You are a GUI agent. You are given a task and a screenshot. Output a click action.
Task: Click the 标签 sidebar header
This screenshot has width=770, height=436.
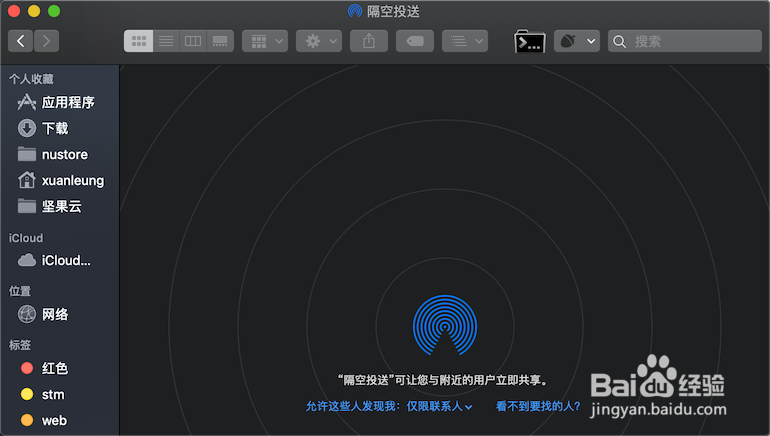tap(20, 345)
